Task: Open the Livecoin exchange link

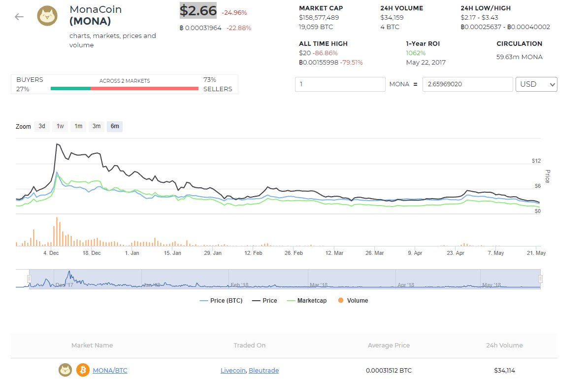Action: pyautogui.click(x=233, y=370)
